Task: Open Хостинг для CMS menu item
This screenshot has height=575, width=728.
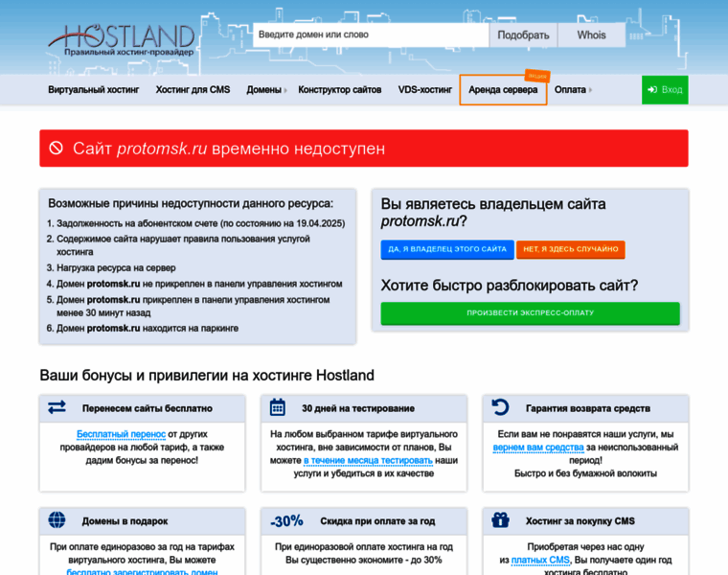Action: pyautogui.click(x=193, y=90)
